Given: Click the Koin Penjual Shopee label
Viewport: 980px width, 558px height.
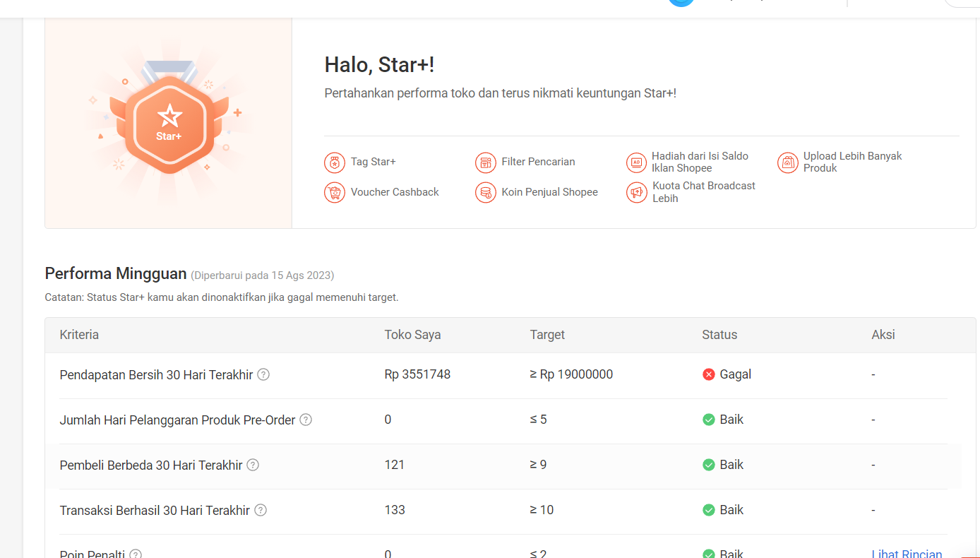Looking at the screenshot, I should click(x=549, y=192).
